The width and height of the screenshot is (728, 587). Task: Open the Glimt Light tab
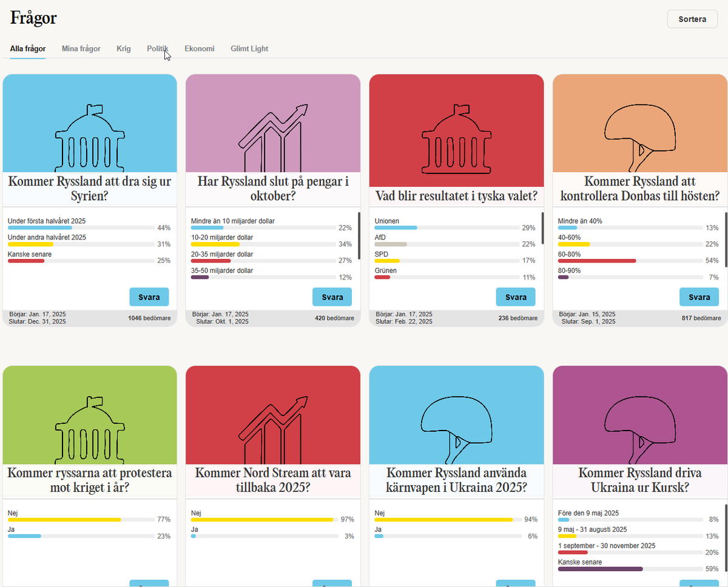(x=249, y=49)
